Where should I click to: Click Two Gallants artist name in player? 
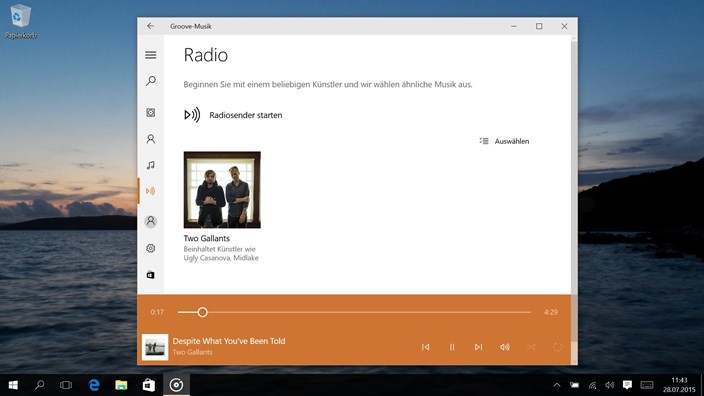point(193,352)
